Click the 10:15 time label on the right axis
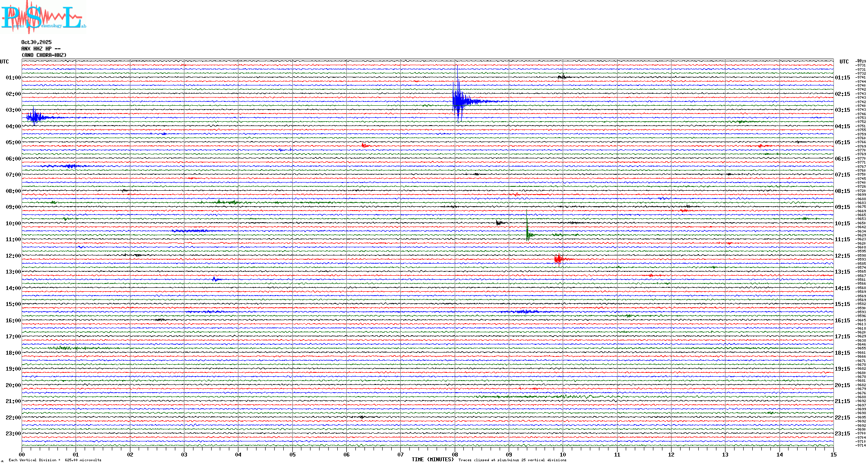 pos(842,224)
